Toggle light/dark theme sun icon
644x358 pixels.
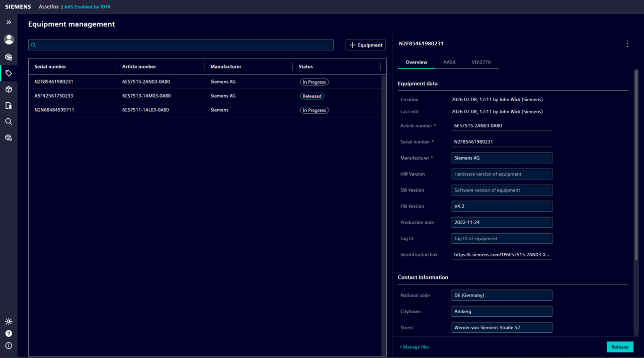pyautogui.click(x=9, y=321)
